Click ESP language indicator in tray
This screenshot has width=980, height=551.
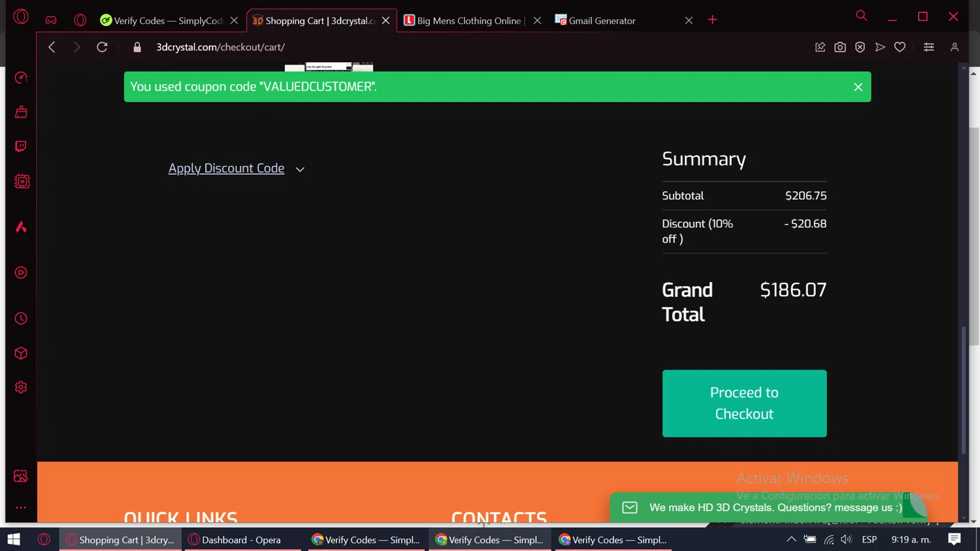(x=870, y=539)
